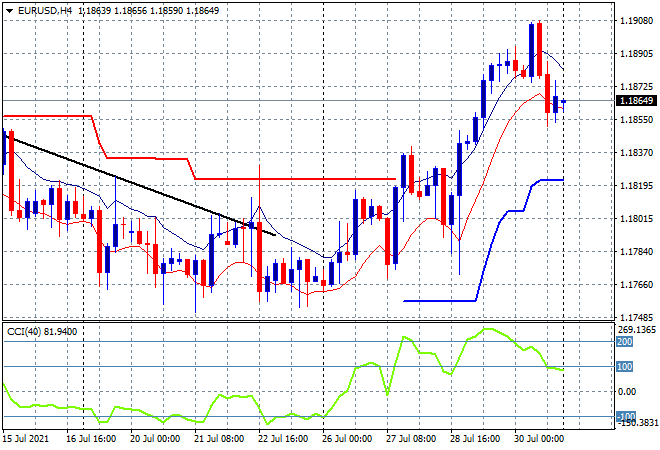Image resolution: width=660 pixels, height=450 pixels.
Task: Click price axis label 1.19080
Action: 636,21
